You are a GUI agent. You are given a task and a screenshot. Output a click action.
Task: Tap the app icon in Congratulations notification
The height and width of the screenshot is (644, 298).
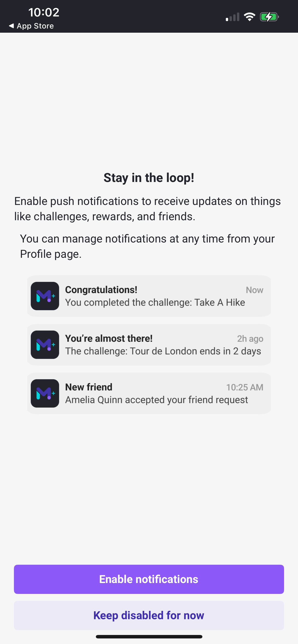pos(45,296)
